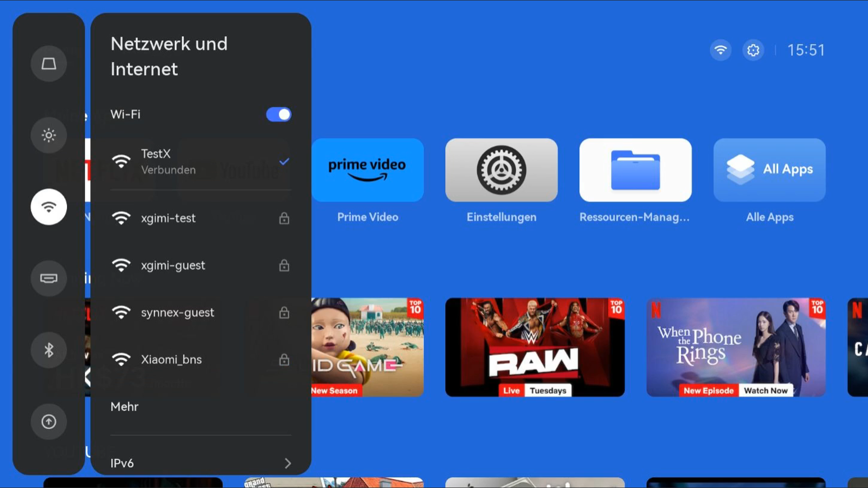Click the lock icon for xgimi-test
The height and width of the screenshot is (488, 868).
point(284,218)
